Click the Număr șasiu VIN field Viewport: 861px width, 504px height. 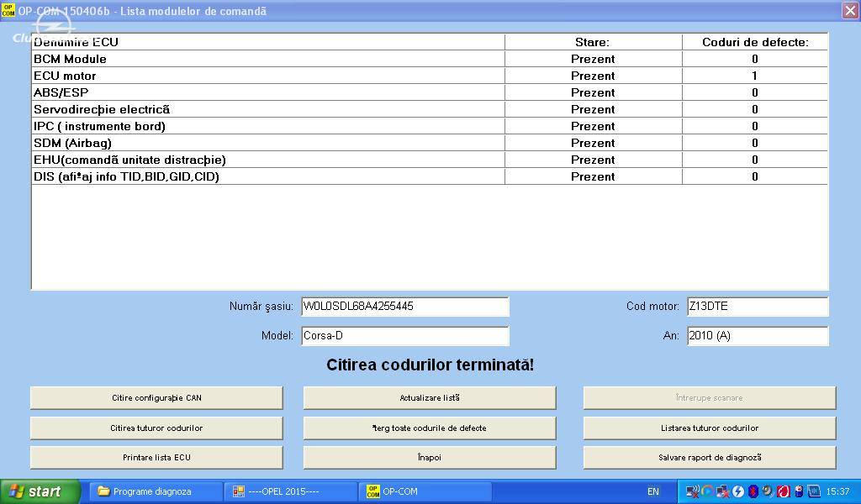[x=405, y=307]
